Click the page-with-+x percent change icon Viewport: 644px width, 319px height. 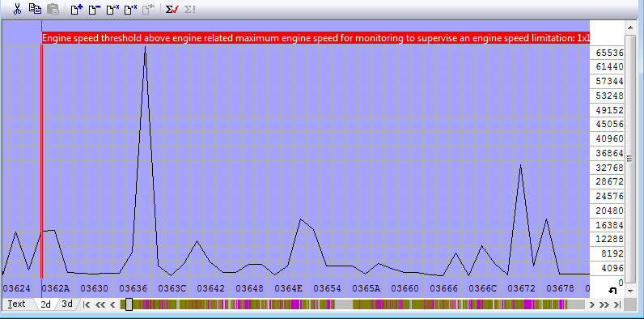(x=130, y=9)
